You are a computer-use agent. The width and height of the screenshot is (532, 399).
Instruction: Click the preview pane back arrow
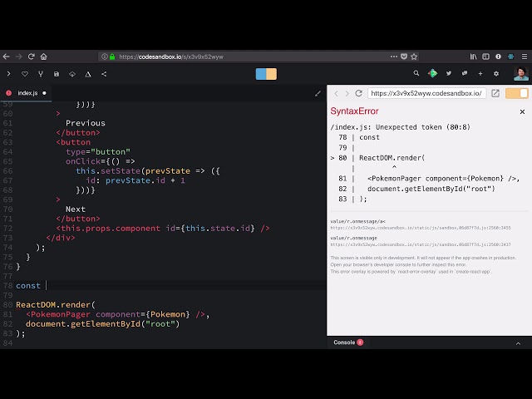pos(336,93)
